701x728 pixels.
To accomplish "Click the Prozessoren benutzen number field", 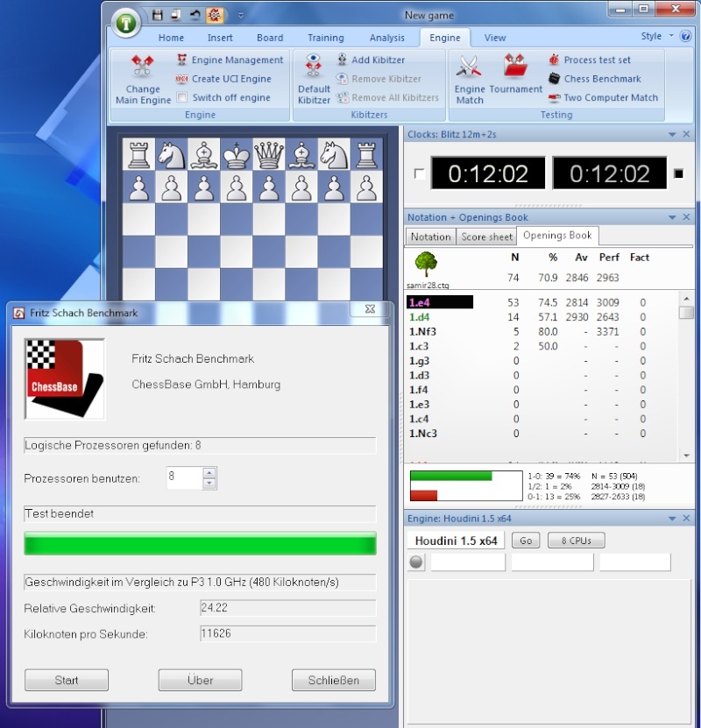I will (184, 478).
